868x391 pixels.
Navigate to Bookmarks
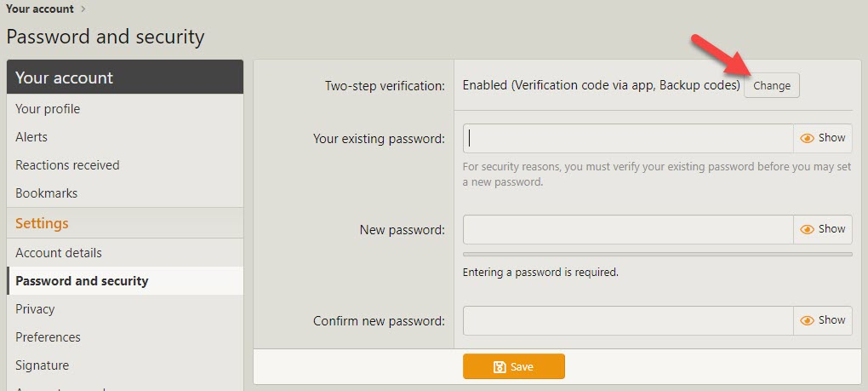46,193
